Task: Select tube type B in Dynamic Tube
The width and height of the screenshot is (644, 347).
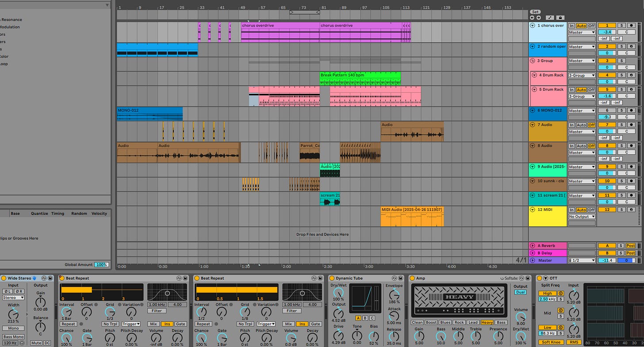Action: point(365,318)
